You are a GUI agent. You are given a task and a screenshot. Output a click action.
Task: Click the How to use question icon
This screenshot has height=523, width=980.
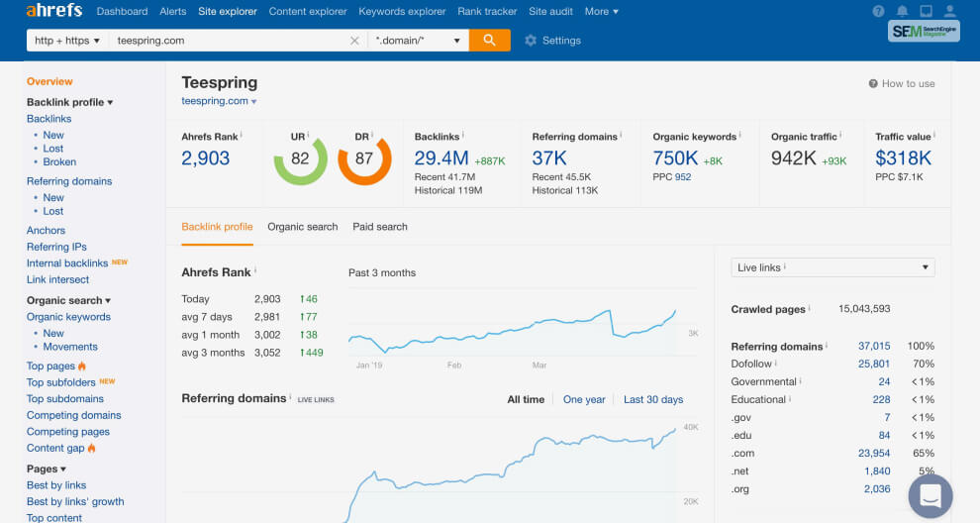point(873,84)
